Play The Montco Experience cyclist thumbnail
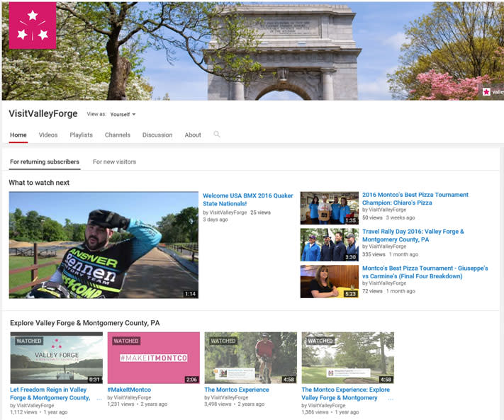The height and width of the screenshot is (420, 504). (251, 358)
